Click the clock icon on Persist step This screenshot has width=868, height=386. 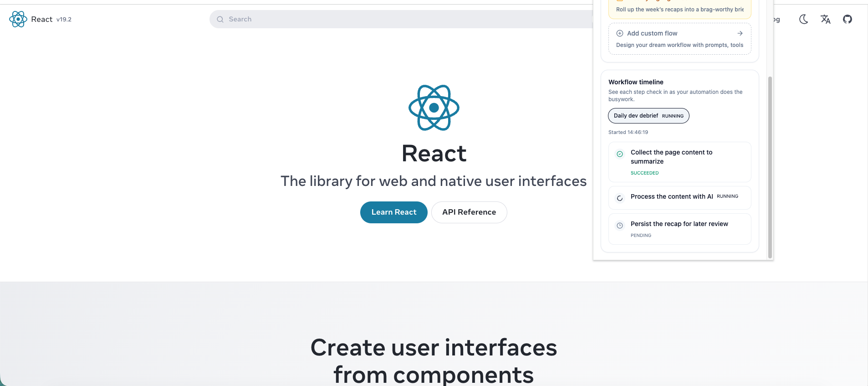point(620,226)
